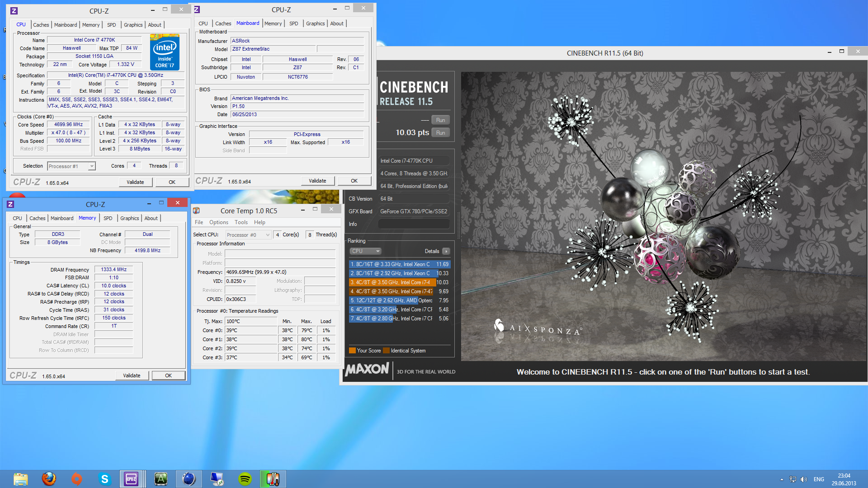The width and height of the screenshot is (868, 488).
Task: Click the network tray icon
Action: click(x=793, y=479)
